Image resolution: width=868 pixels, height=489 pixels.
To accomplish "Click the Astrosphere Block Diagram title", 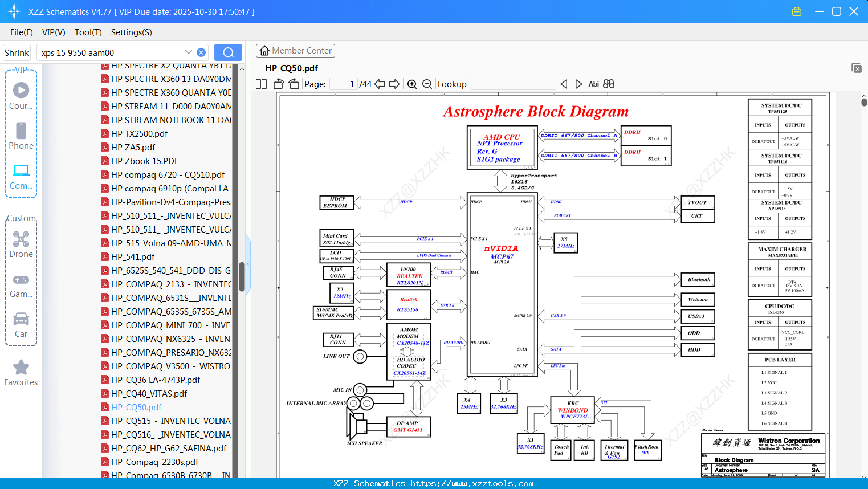I will (536, 111).
